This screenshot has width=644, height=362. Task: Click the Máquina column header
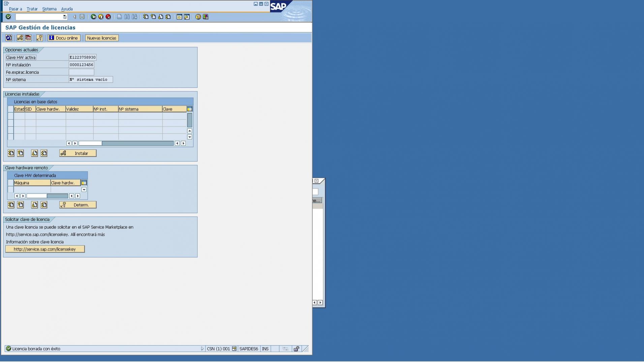32,183
